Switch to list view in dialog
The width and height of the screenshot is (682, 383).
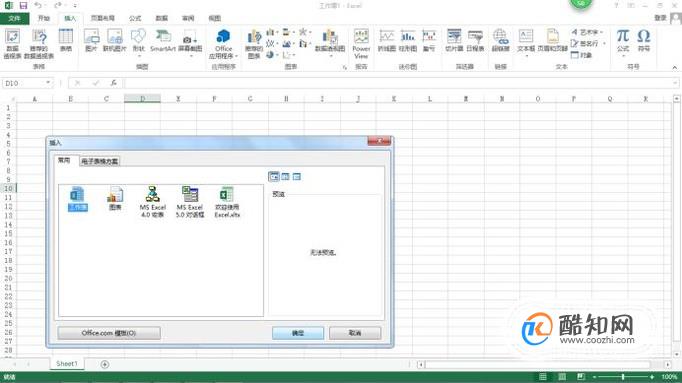(x=285, y=177)
